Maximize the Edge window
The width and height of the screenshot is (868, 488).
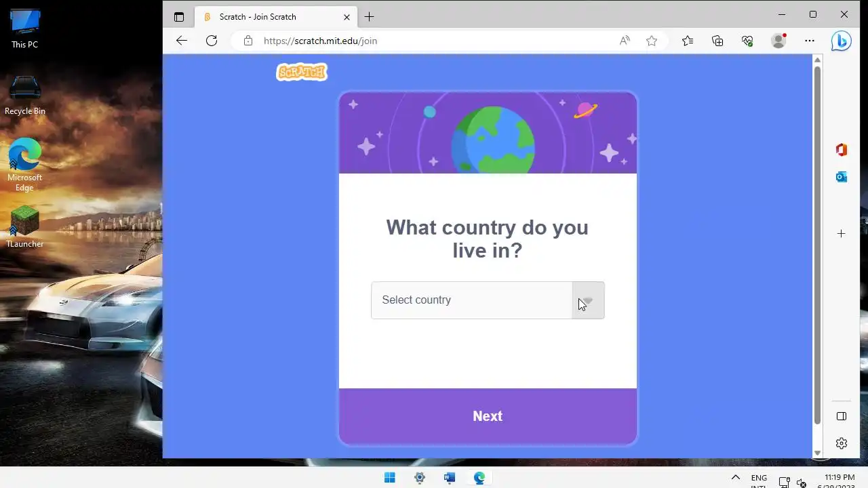813,14
